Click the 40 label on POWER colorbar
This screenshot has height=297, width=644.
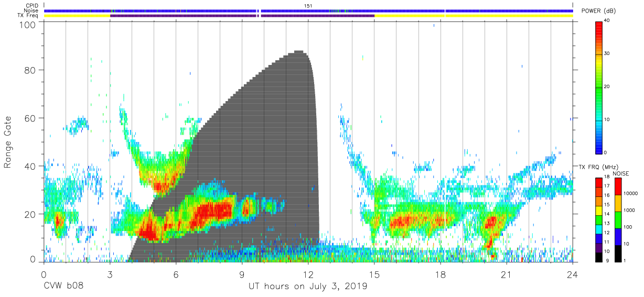pos(607,21)
